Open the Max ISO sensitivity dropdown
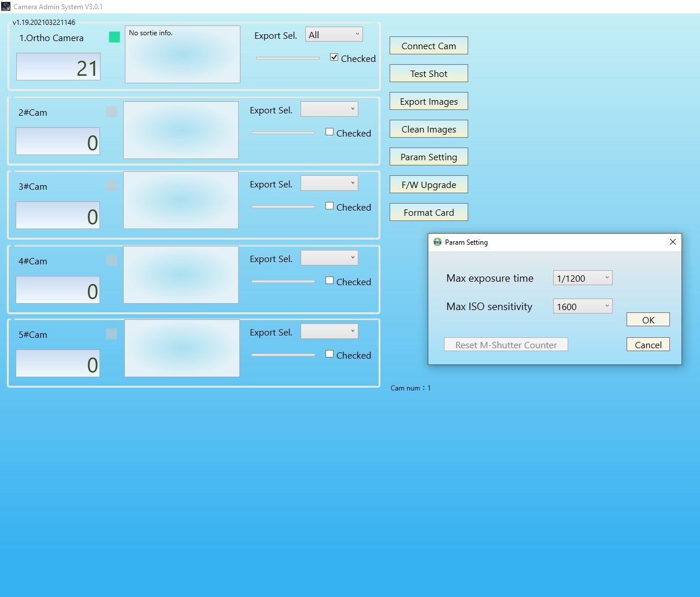This screenshot has height=597, width=700. point(582,307)
